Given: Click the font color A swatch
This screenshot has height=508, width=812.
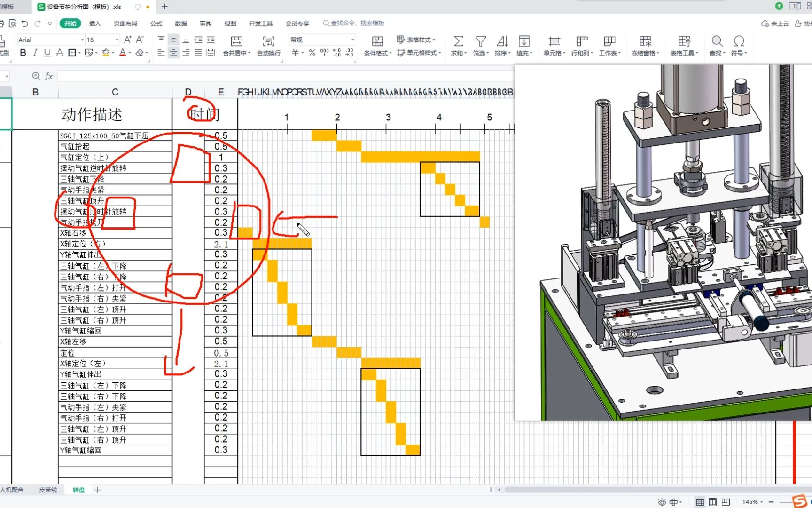Looking at the screenshot, I should [123, 53].
